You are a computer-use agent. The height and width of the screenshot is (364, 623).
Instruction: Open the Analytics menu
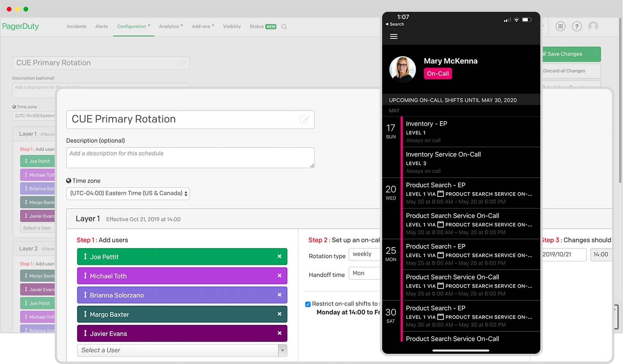[171, 27]
